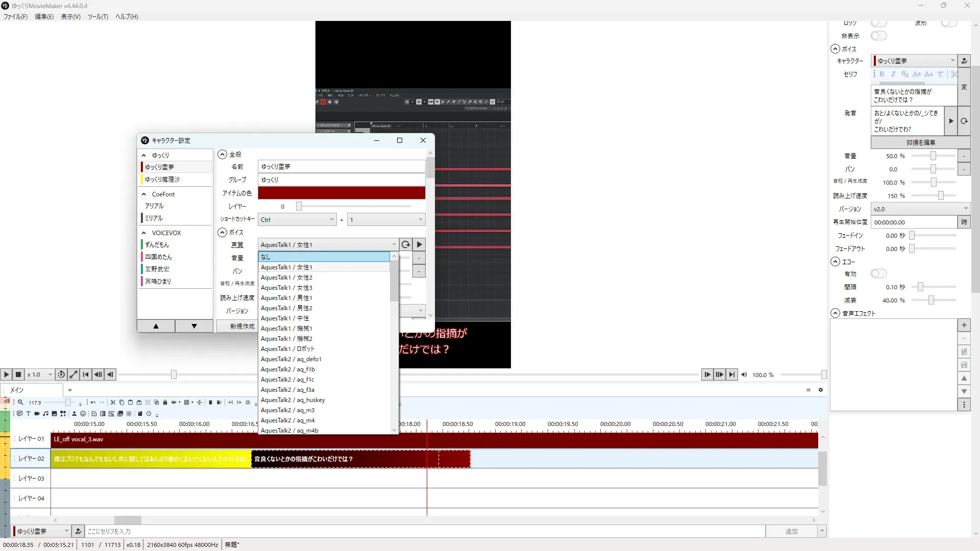
Task: Toggle the ロック switch in the properties panel
Action: (878, 23)
